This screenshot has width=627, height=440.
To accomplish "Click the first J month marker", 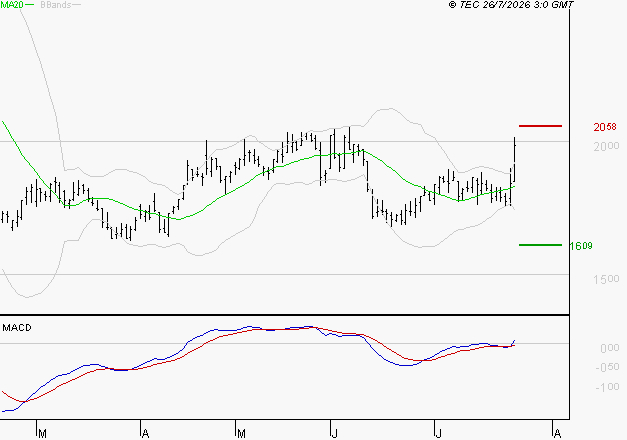I will pyautogui.click(x=335, y=434).
